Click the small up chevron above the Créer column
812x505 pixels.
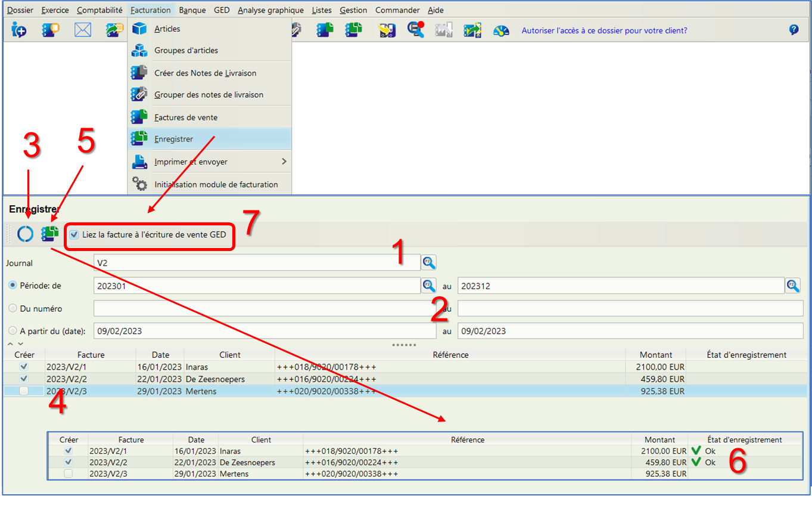coord(10,344)
